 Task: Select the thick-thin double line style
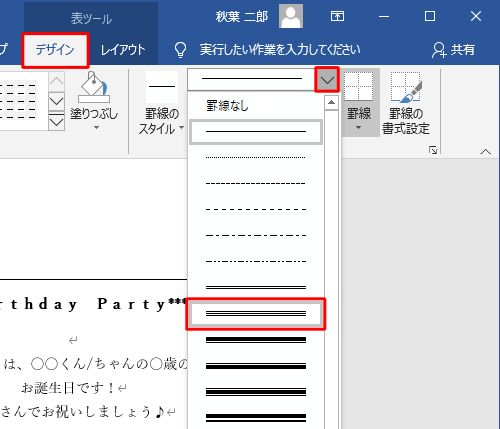(x=256, y=340)
